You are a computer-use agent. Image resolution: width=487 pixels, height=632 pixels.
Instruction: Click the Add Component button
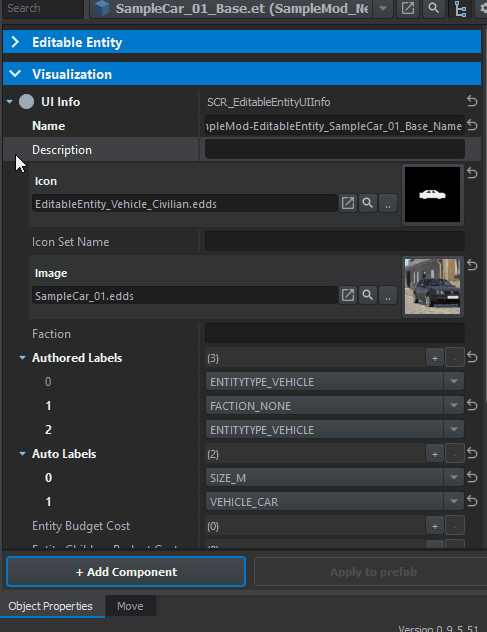(x=126, y=572)
